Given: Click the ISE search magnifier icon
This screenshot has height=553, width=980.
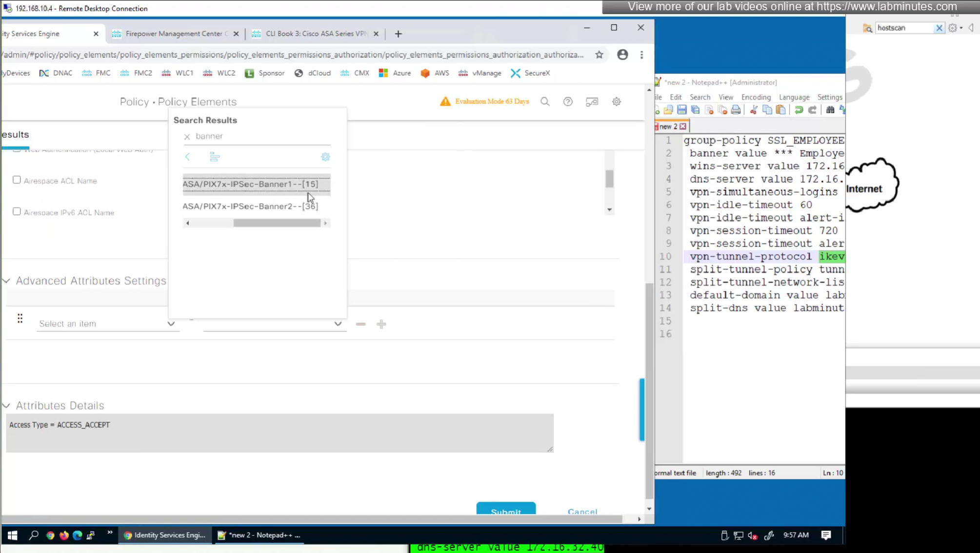Looking at the screenshot, I should 545,102.
